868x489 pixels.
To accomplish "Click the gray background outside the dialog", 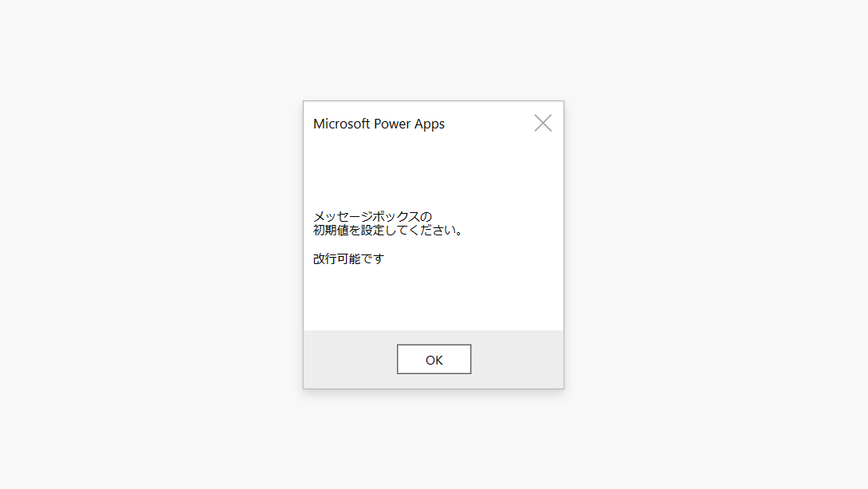I will (x=120, y=239).
